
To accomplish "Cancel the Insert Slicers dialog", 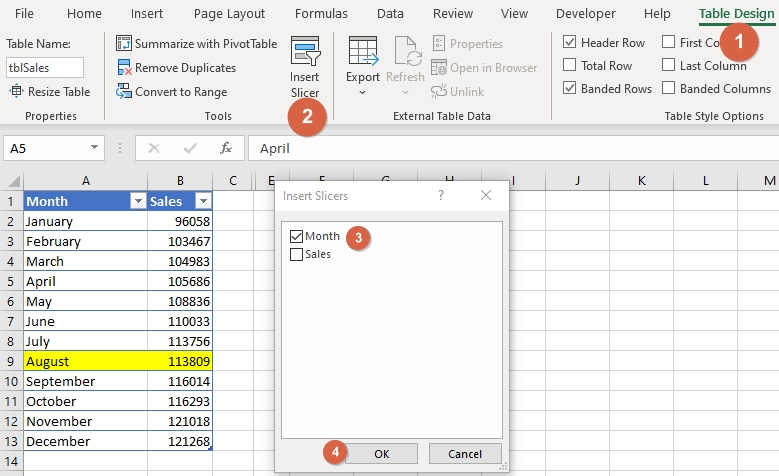I will (x=464, y=453).
